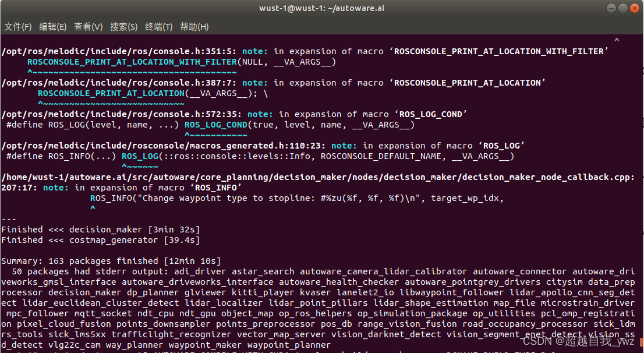Select the ROS_LOG_COND highlighted macro
The width and height of the screenshot is (644, 353).
[x=215, y=124]
